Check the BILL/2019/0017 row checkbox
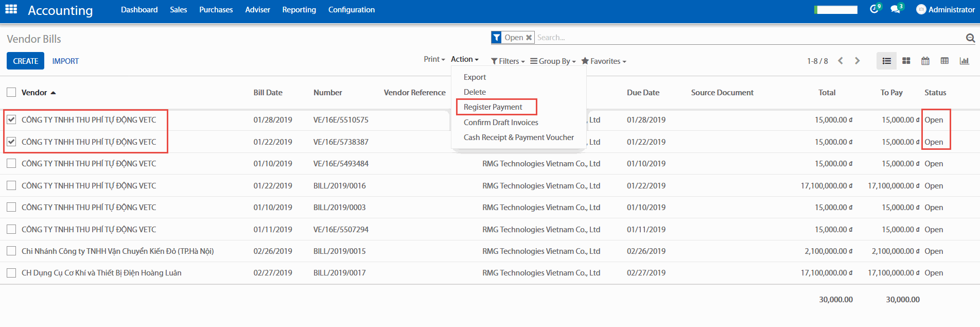The image size is (980, 327). click(11, 273)
